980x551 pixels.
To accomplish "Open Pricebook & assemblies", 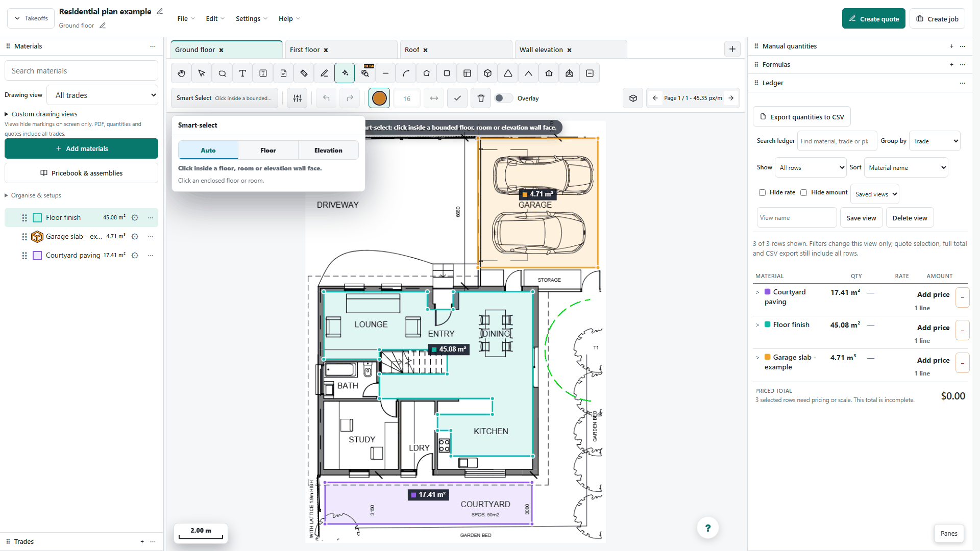I will 81,173.
